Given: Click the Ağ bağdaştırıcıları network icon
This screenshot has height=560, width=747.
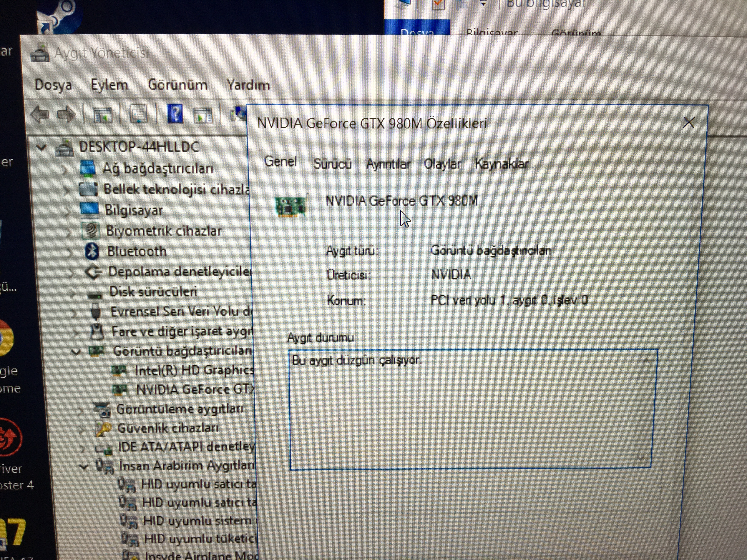Looking at the screenshot, I should click(88, 168).
